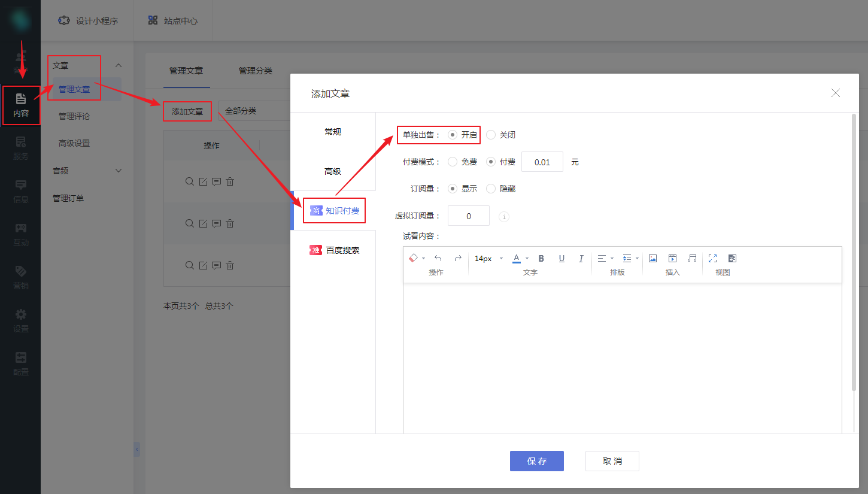Toggle underline formatting in the editor
Image resolution: width=868 pixels, height=494 pixels.
click(x=562, y=258)
